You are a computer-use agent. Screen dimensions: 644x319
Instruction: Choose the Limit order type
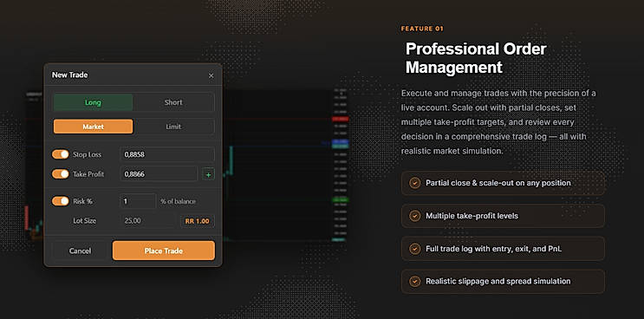[x=173, y=127]
